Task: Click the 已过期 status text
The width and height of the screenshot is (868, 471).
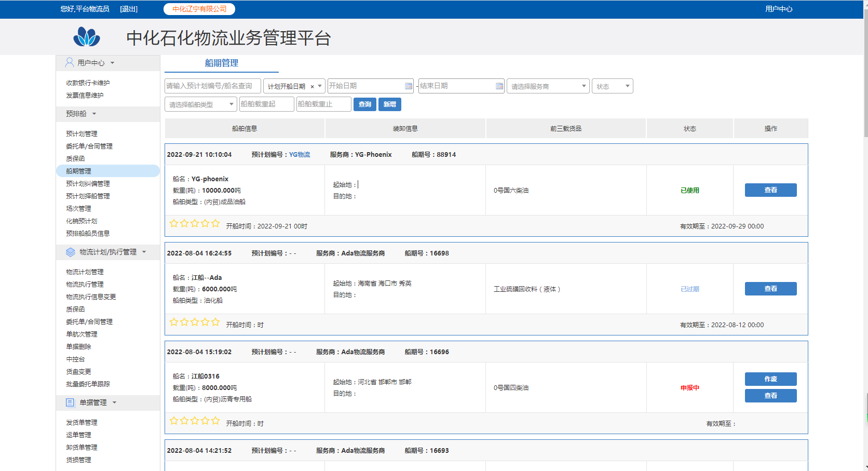Action: click(690, 289)
